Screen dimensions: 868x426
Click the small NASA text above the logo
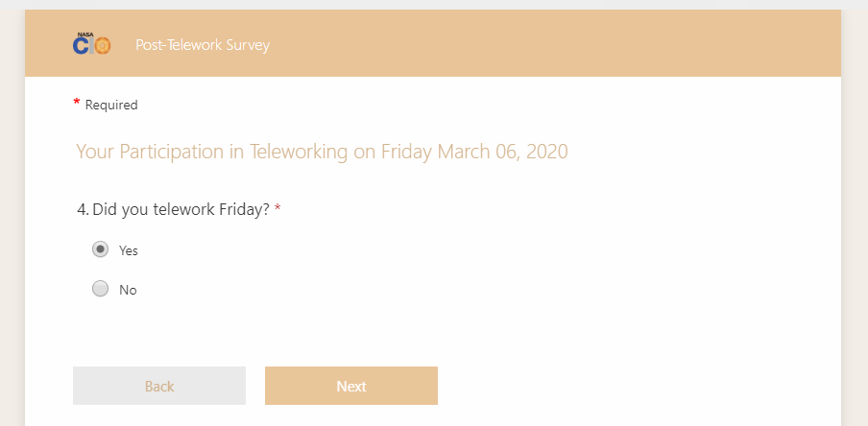(x=84, y=35)
